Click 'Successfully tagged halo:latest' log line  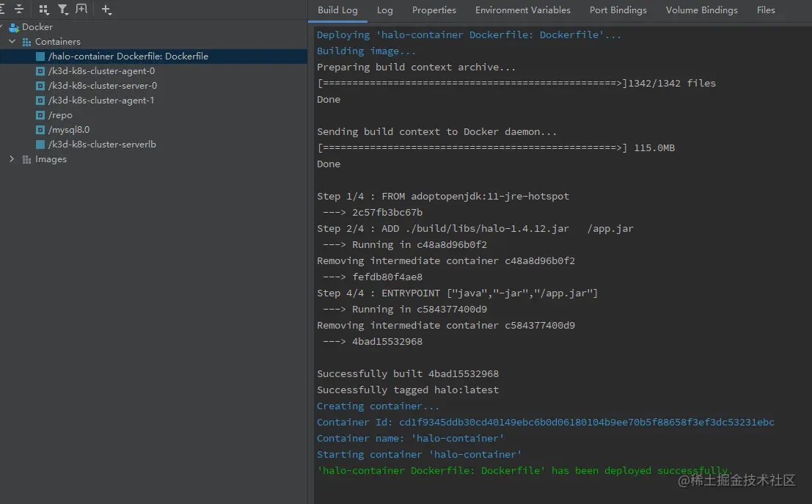point(408,390)
